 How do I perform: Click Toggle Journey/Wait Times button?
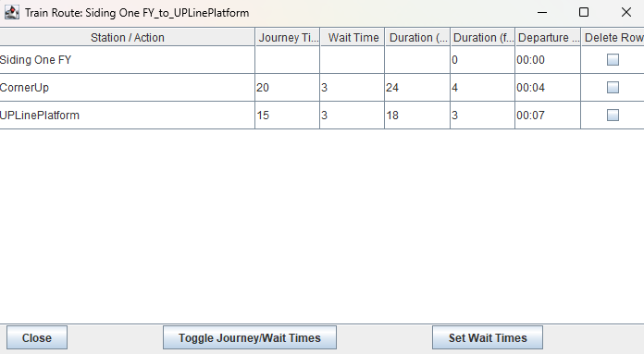[250, 337]
